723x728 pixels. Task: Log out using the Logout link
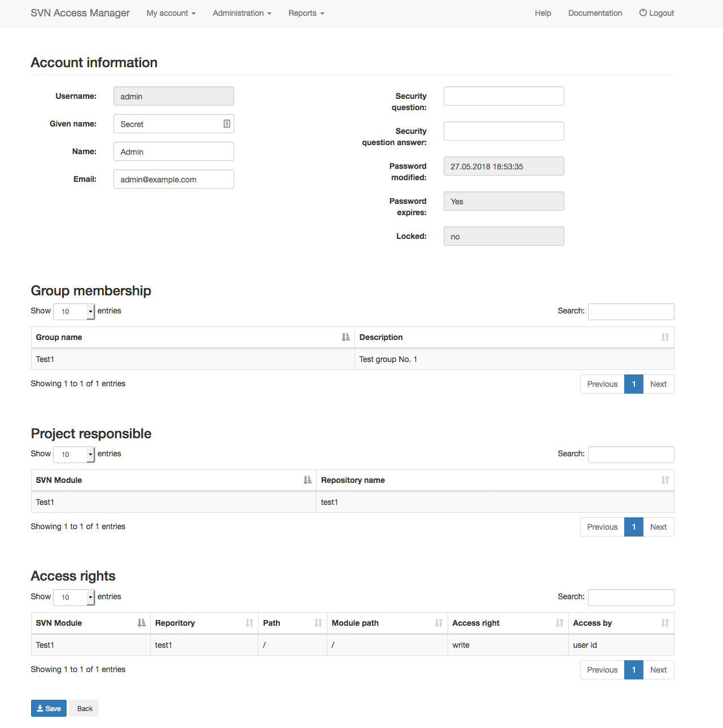656,13
